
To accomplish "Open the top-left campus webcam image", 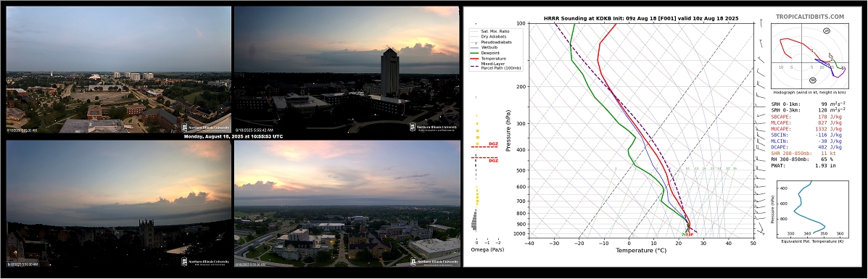I will pos(118,70).
